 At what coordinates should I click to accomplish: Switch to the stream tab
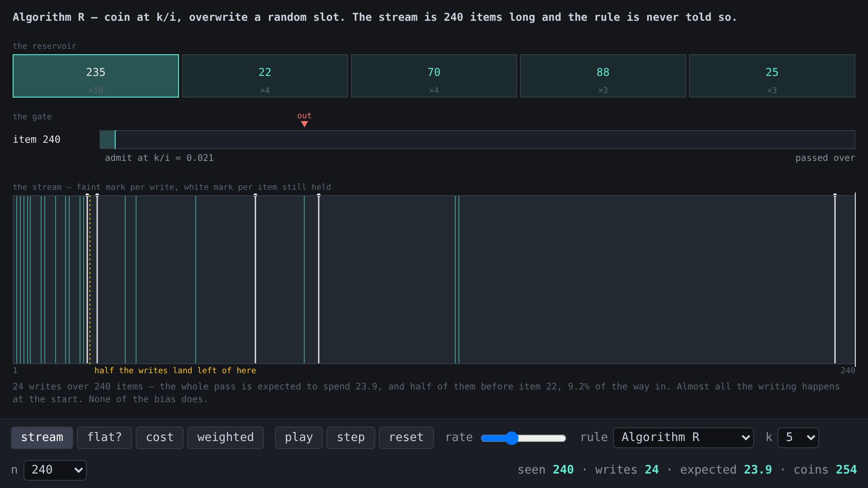click(42, 437)
